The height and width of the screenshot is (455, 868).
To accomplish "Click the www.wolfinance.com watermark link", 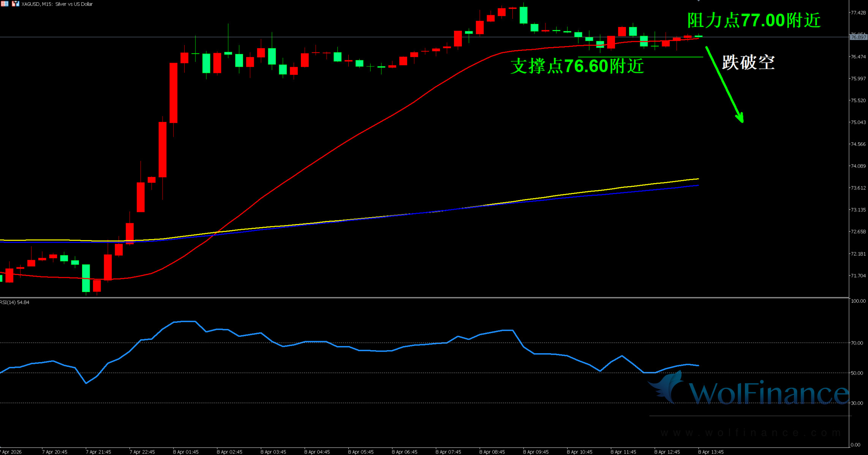I will coord(751,433).
